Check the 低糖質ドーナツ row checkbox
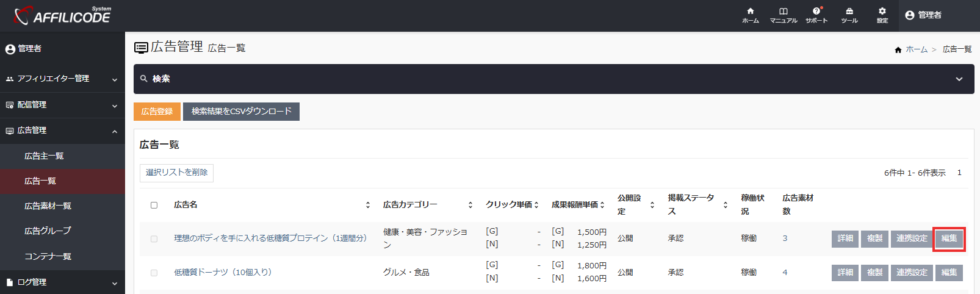 [154, 273]
